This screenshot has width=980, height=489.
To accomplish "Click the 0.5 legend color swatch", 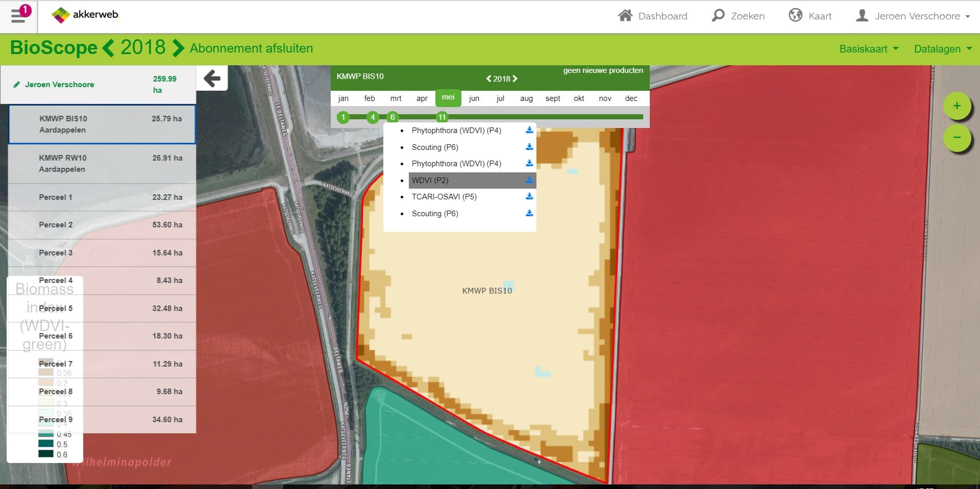I will 46,444.
